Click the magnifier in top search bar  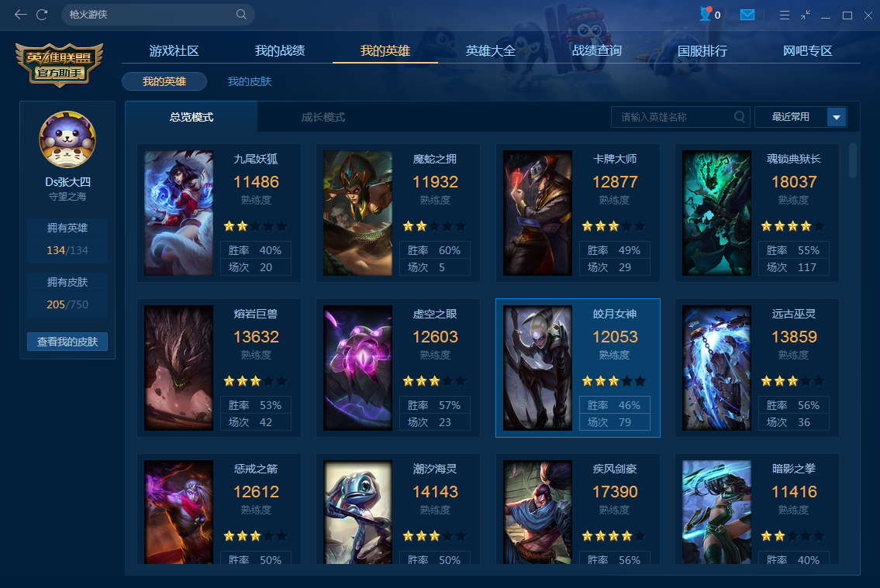point(241,15)
